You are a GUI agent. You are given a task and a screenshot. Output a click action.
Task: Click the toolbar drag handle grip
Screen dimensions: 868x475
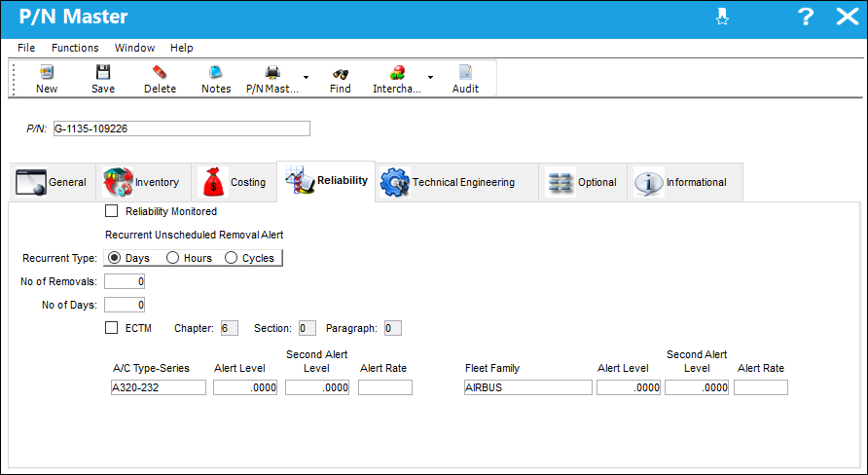click(15, 78)
